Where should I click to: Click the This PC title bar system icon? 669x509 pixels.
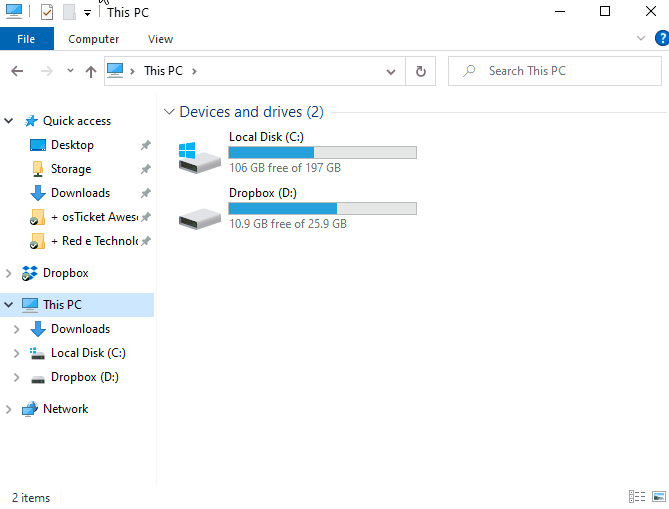point(14,12)
